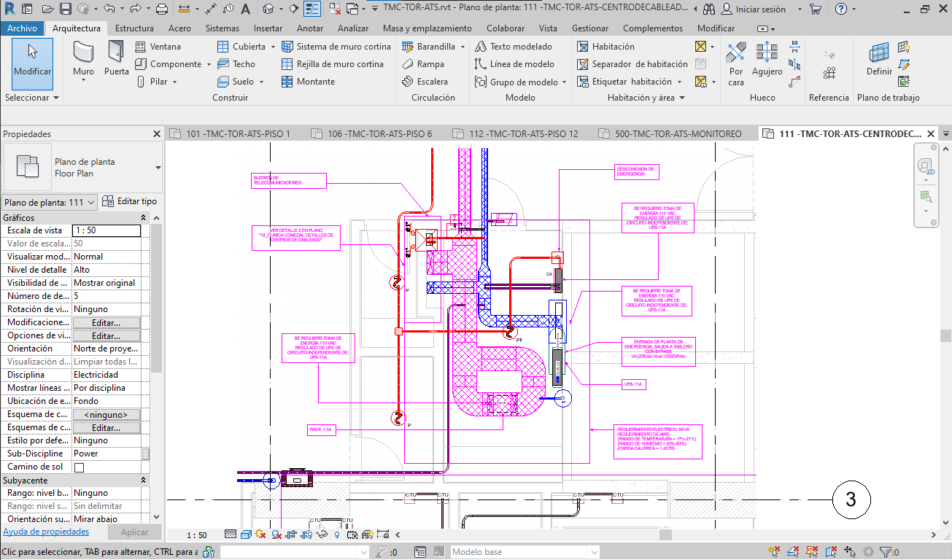Toggle the Camino de sol checkbox

(x=79, y=467)
